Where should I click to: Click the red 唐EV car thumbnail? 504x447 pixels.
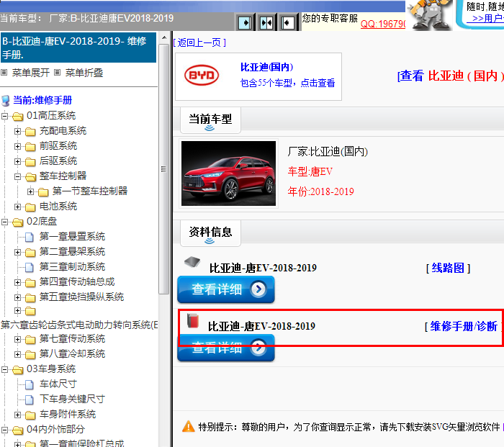pos(228,173)
